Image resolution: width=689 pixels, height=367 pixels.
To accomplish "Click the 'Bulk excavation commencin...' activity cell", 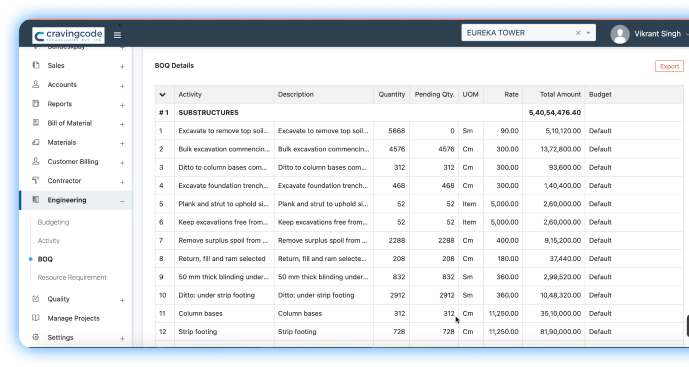I will point(224,149).
